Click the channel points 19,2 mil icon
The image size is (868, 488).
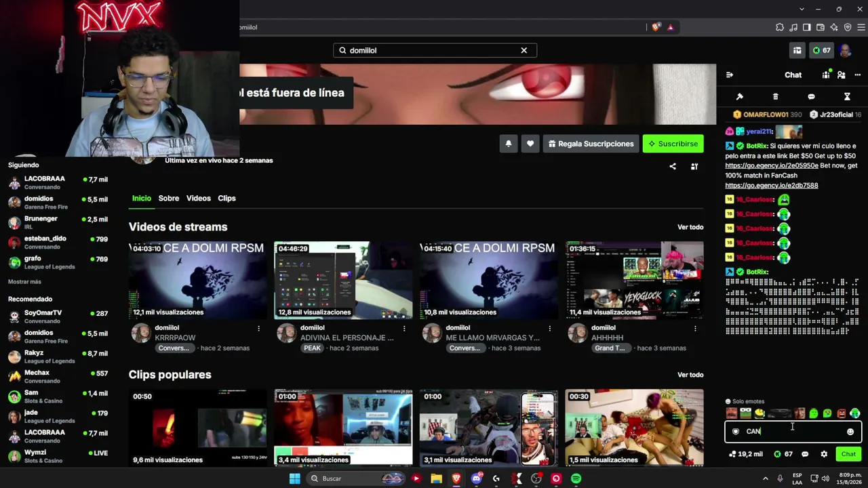click(x=745, y=454)
